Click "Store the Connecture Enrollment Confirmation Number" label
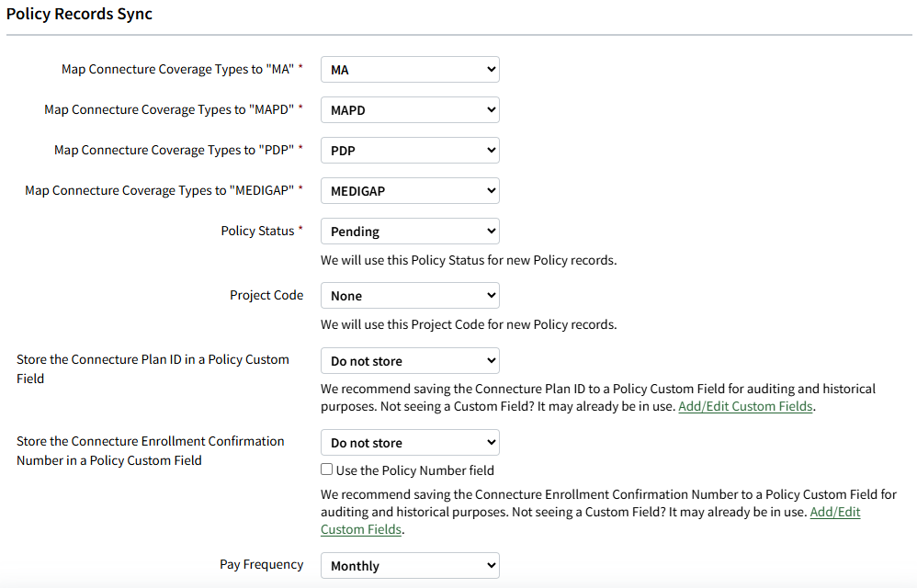This screenshot has height=588, width=917. point(151,450)
